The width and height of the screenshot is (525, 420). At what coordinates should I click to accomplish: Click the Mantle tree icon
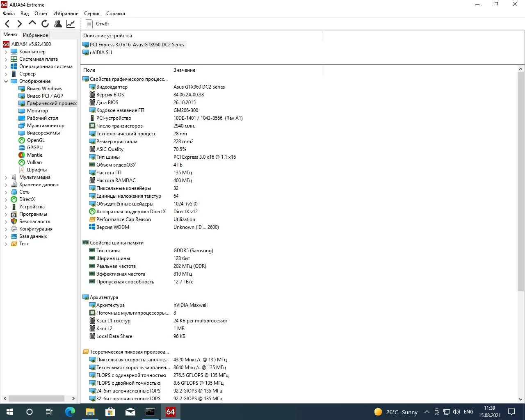click(22, 155)
